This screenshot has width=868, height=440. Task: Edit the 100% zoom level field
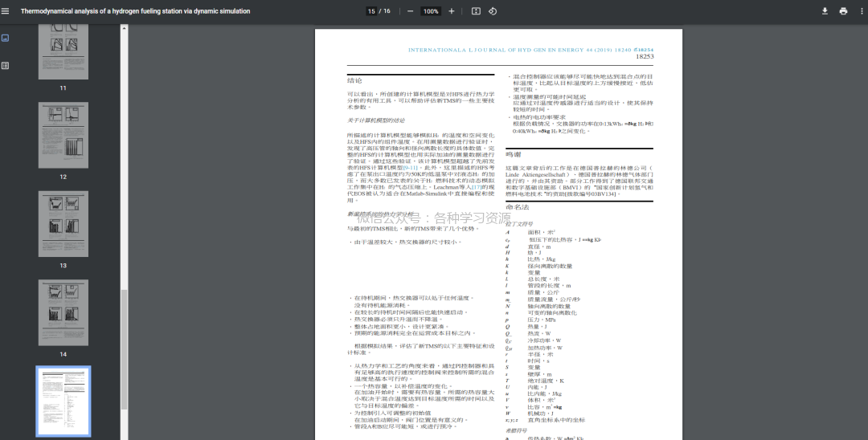pyautogui.click(x=431, y=11)
